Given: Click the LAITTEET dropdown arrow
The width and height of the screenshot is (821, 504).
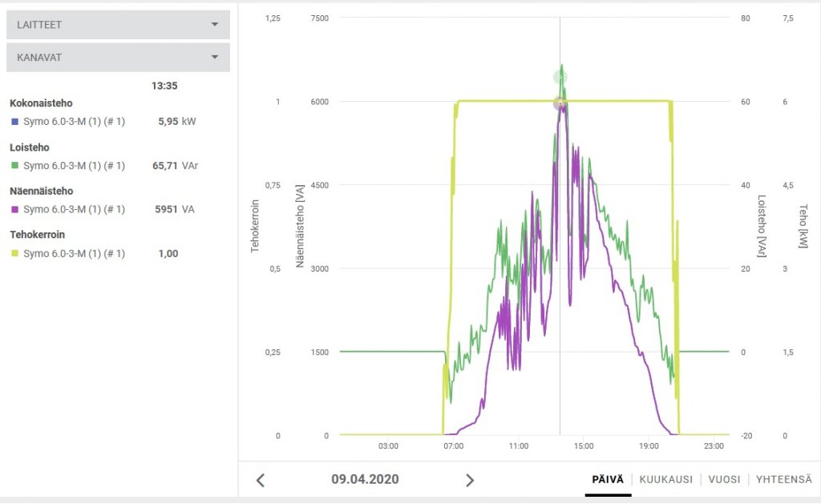Looking at the screenshot, I should pos(214,25).
